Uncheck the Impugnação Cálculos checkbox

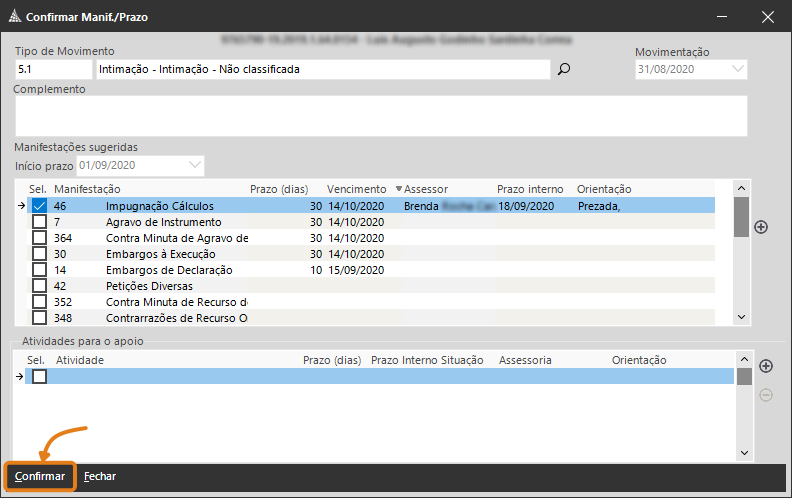point(39,206)
